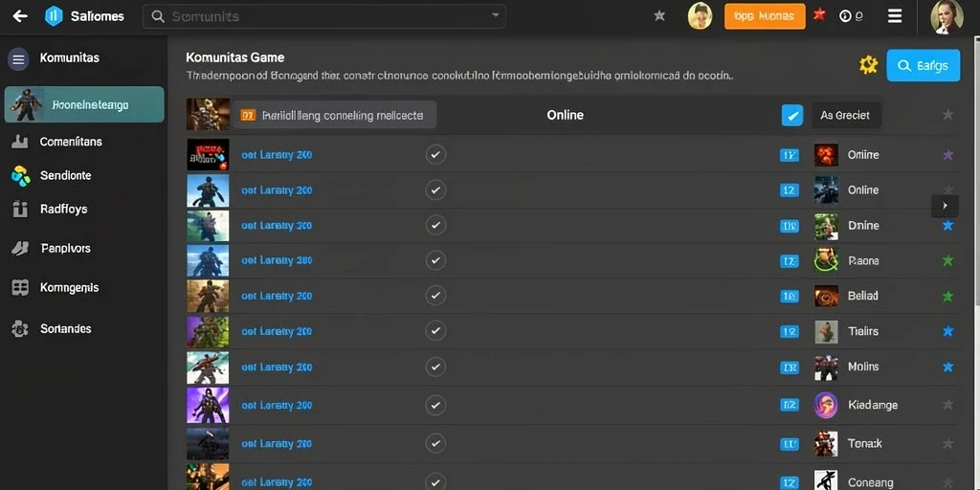Open the profile avatar in the top-right corner
The height and width of the screenshot is (490, 980).
[947, 16]
